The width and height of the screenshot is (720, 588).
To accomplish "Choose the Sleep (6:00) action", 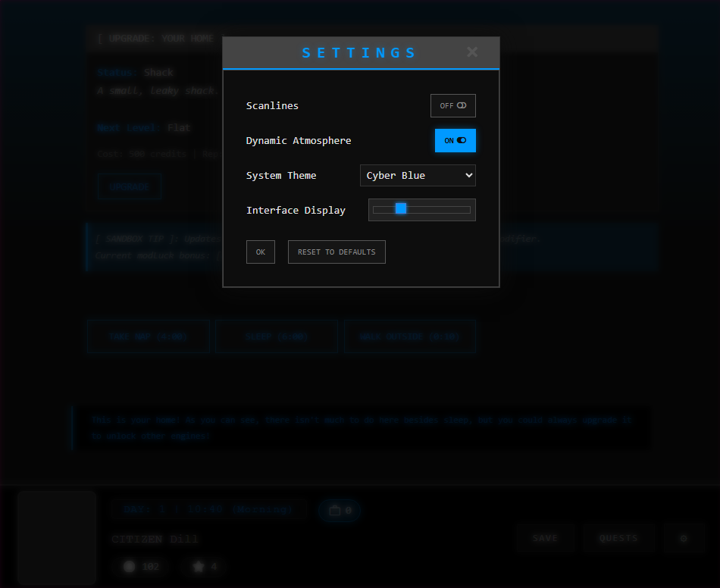I will pyautogui.click(x=277, y=336).
